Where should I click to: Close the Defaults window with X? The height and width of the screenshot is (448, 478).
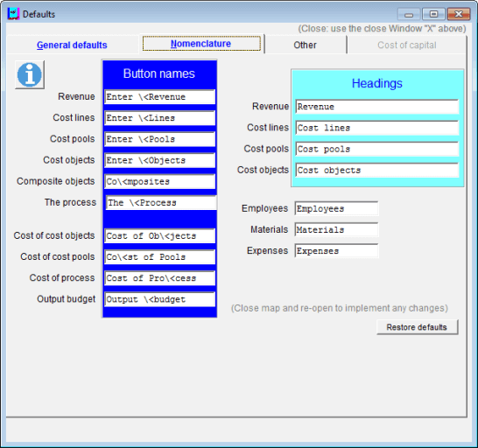459,14
